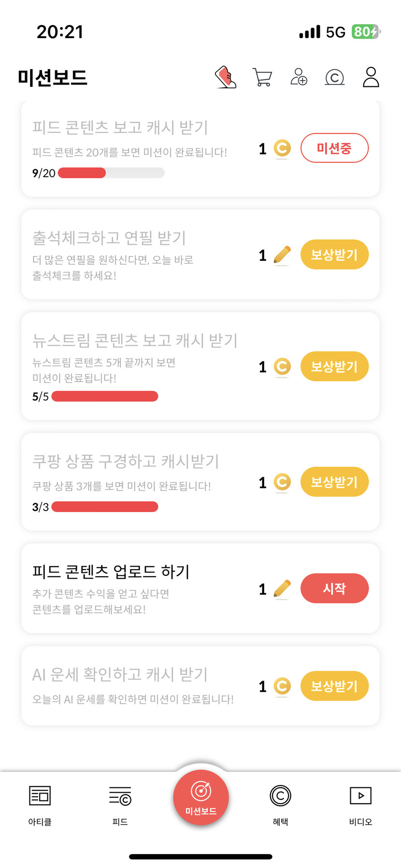Tap pencil icon in 피드 콘텐츠 업로드 mission
Image resolution: width=401 pixels, height=868 pixels.
point(282,589)
